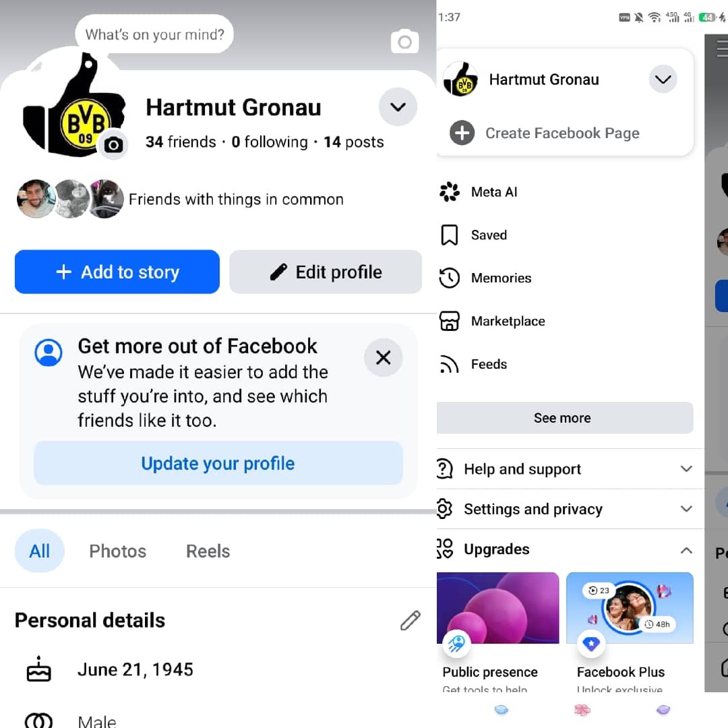The image size is (728, 728).
Task: Click the Hartmut Gronau name in menu
Action: (544, 80)
